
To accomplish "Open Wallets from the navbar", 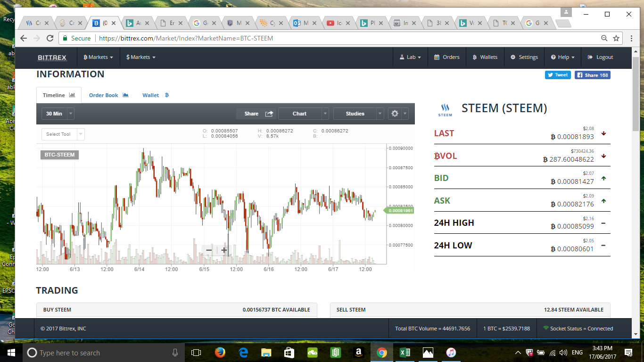I will (485, 58).
